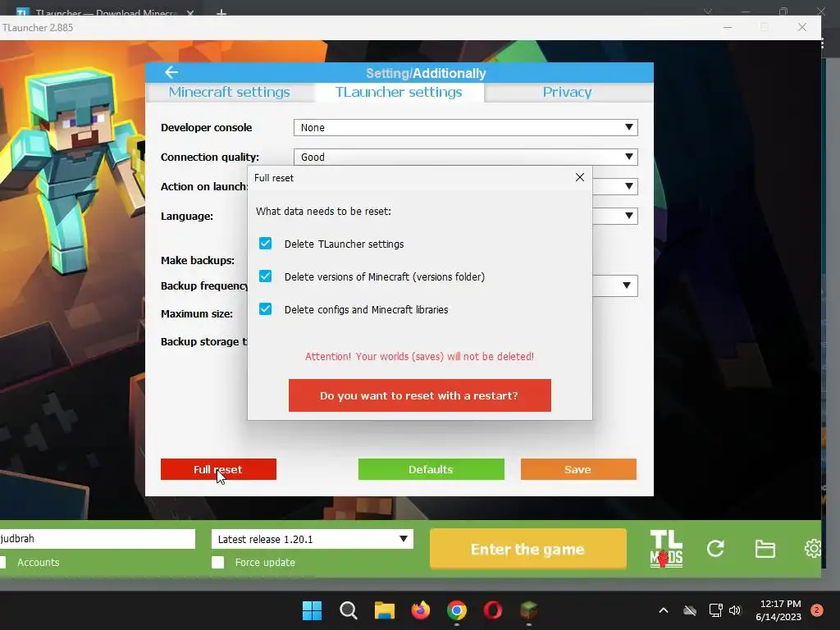Minimize the TLauncher 2.885 window
The width and height of the screenshot is (840, 630).
pos(728,27)
